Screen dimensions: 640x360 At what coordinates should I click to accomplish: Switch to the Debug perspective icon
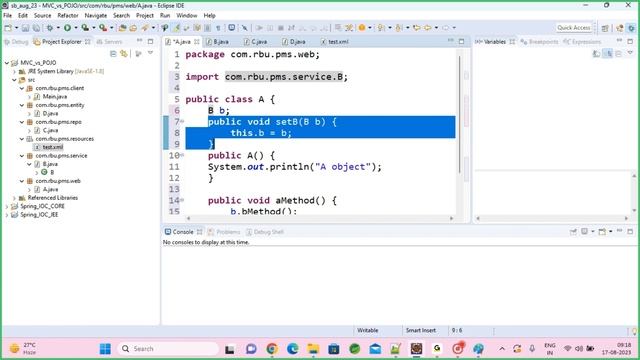pyautogui.click(x=631, y=28)
